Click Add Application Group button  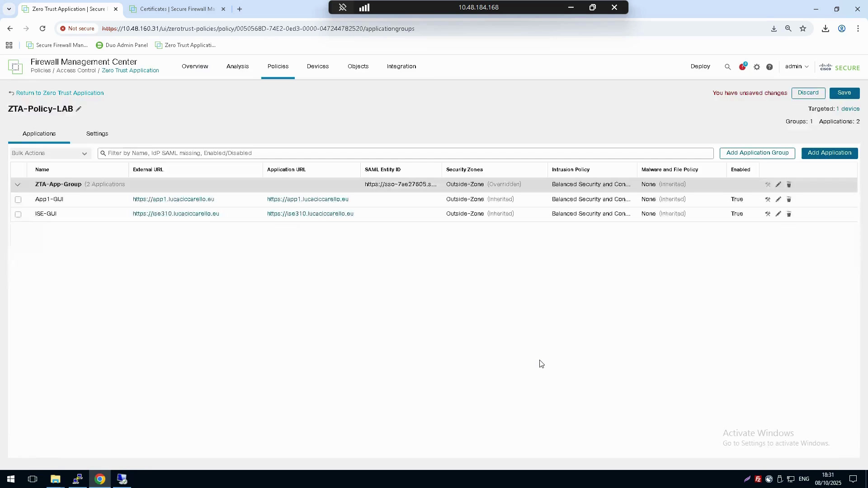tap(757, 153)
